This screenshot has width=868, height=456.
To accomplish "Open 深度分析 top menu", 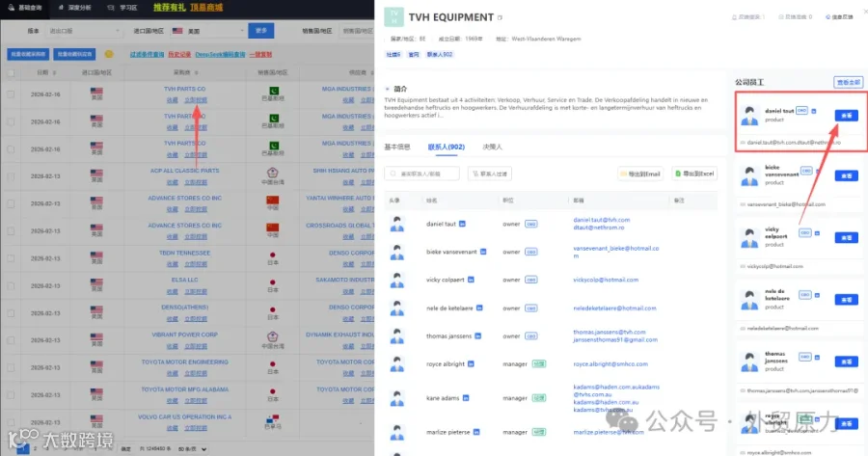I will coord(74,8).
